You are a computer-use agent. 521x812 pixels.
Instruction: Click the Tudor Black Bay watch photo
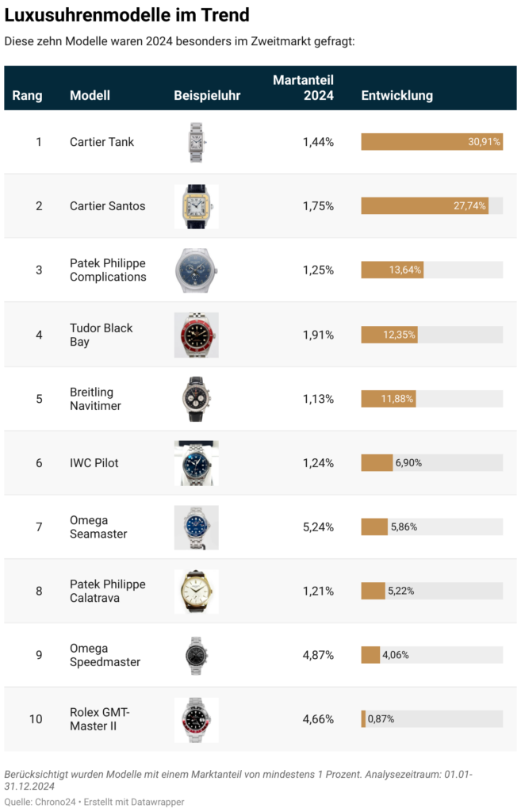(197, 335)
